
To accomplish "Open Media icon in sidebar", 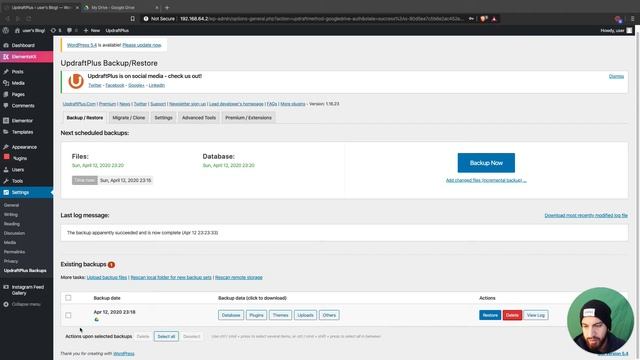I will tap(6, 83).
